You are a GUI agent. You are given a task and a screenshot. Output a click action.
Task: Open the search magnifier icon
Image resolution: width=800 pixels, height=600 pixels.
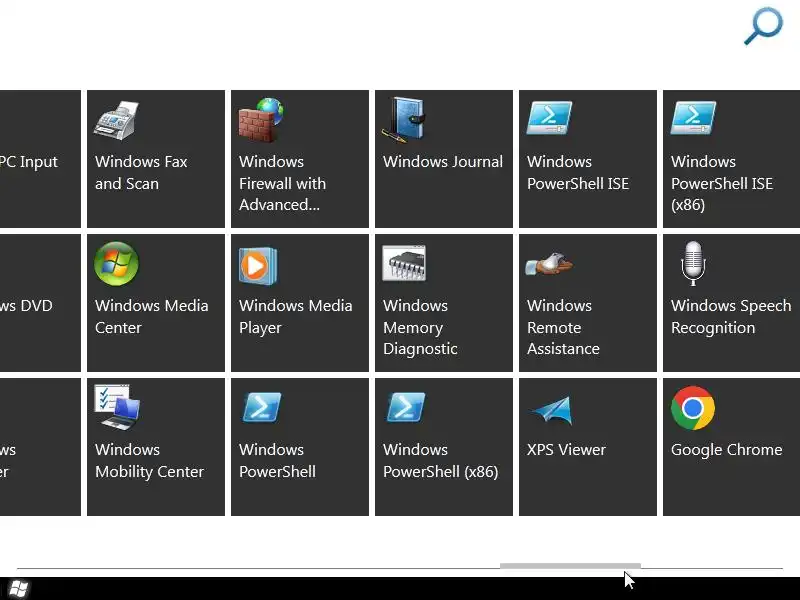763,26
